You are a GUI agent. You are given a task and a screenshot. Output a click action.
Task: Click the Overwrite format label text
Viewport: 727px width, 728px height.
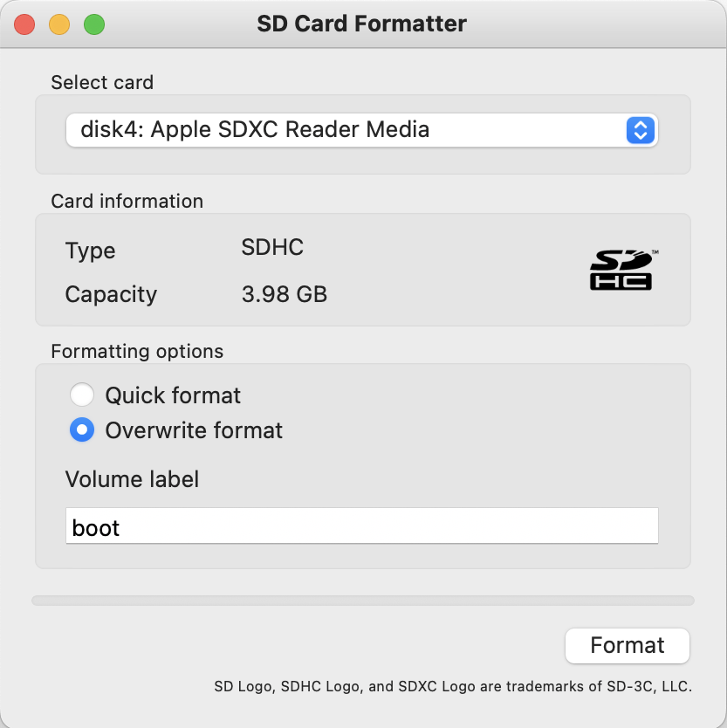click(194, 430)
